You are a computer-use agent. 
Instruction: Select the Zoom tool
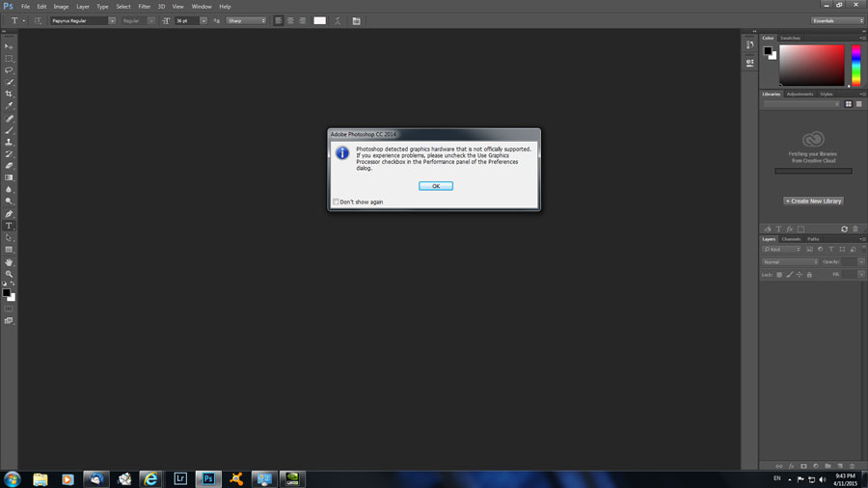pos(10,274)
